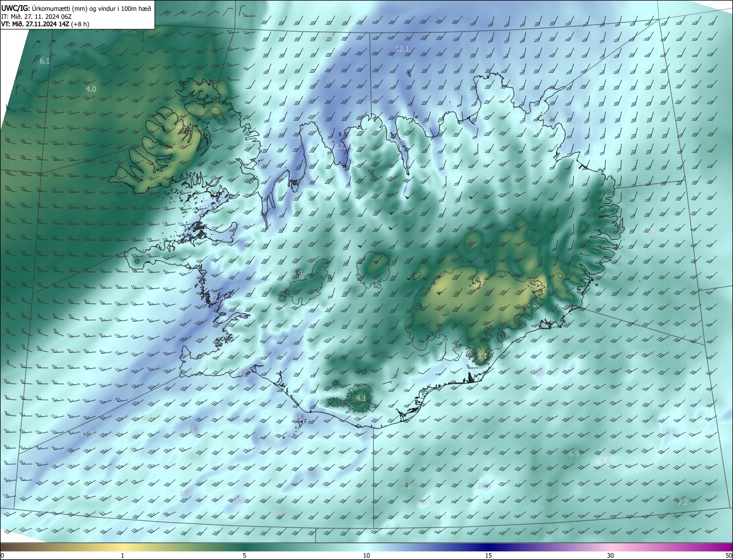Viewport: 733px width, 560px height.
Task: Click the 5 tick on the color scale
Action: coord(245,555)
